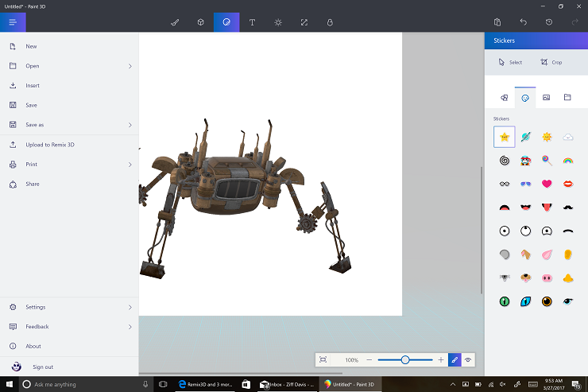
Task: Click the Ask me anything search box
Action: coord(86,384)
